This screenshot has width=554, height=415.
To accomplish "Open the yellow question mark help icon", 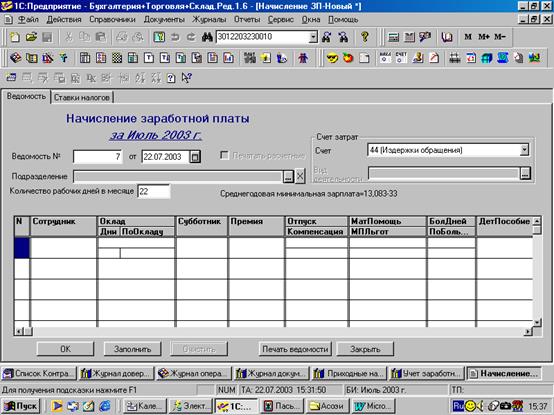I will 365,37.
